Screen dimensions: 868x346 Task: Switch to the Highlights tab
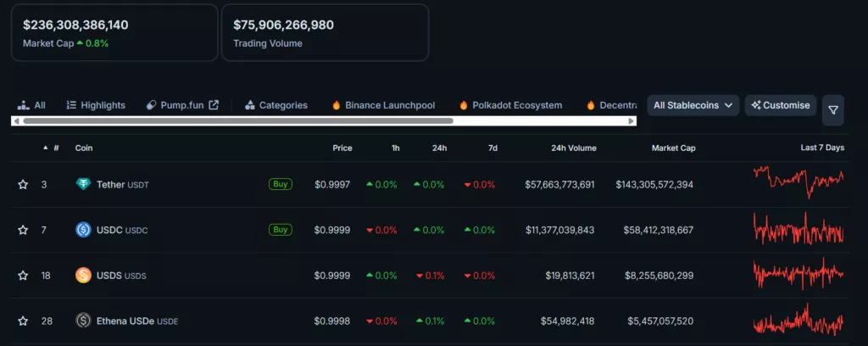point(96,105)
